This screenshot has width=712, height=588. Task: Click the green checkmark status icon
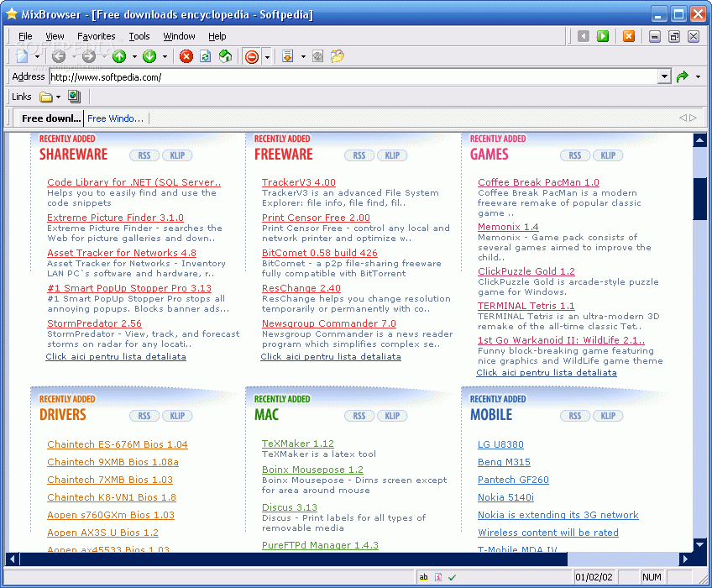point(452,577)
